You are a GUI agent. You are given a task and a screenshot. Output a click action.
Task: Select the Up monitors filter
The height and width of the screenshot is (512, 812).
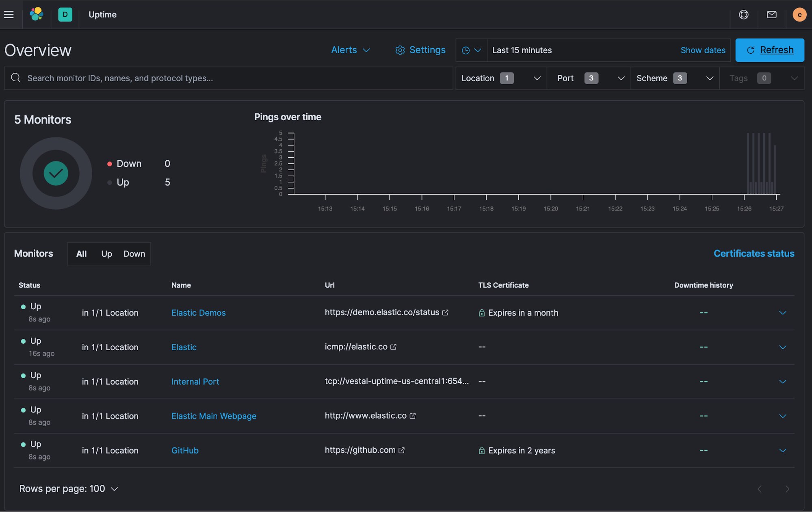click(x=106, y=254)
